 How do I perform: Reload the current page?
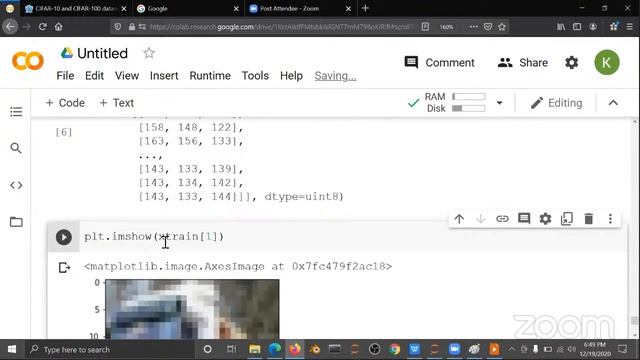42,27
